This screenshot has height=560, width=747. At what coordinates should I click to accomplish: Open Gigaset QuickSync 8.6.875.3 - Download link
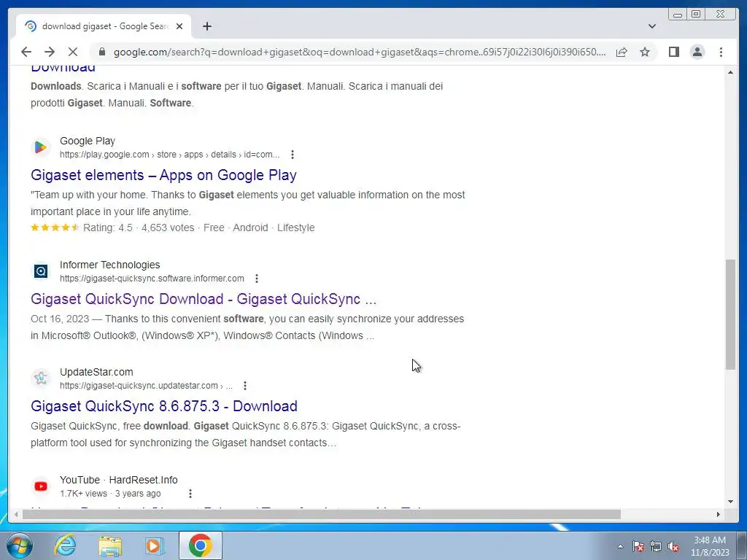tap(164, 405)
